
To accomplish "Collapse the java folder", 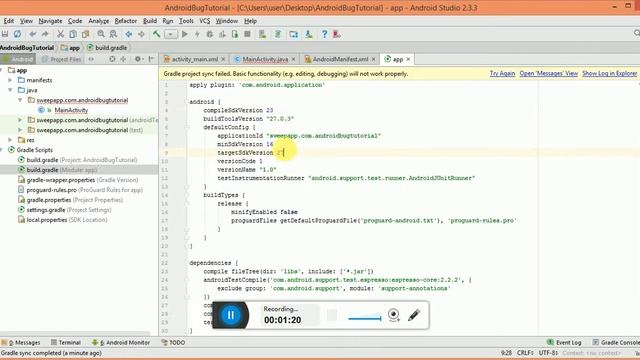I will coord(10,90).
